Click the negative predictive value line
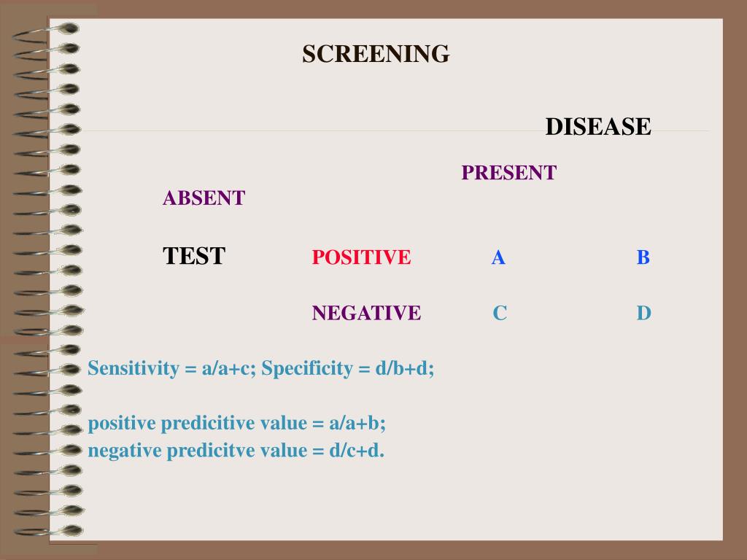747x560 pixels. click(236, 450)
